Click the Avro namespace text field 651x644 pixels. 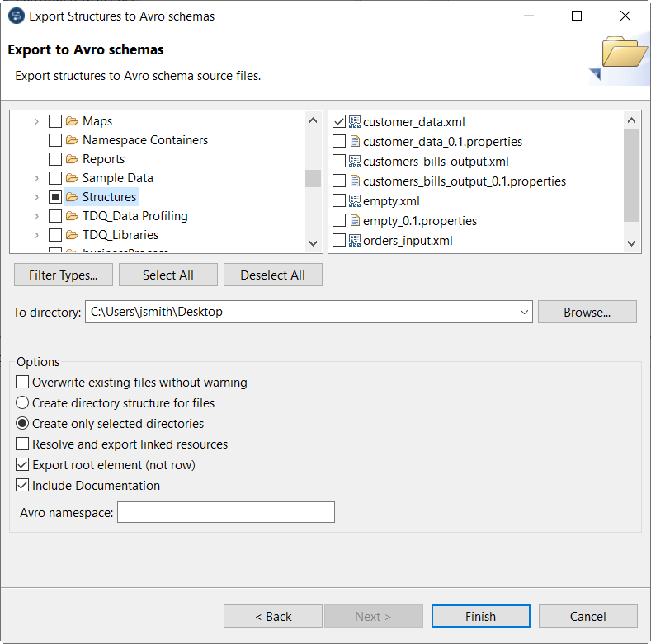226,512
